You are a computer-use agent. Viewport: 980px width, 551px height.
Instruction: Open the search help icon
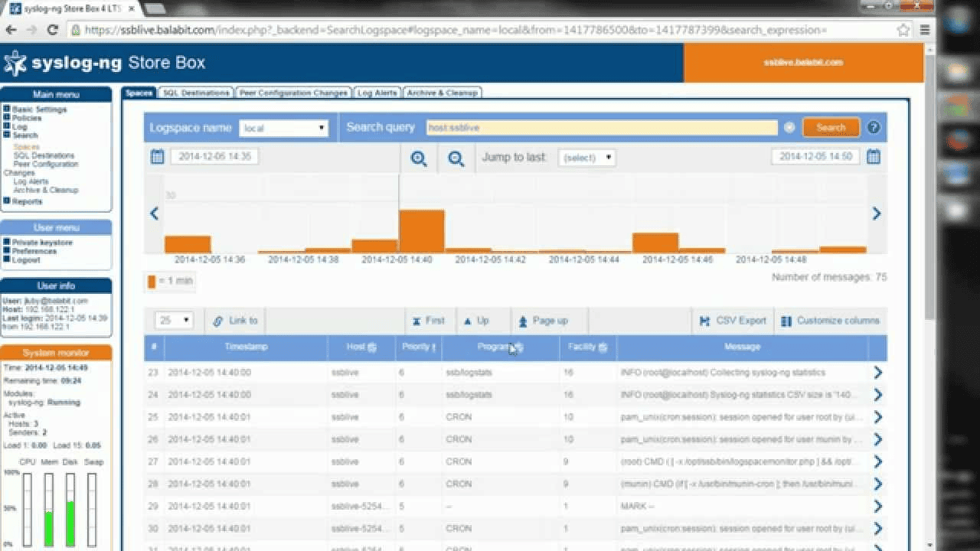(874, 128)
